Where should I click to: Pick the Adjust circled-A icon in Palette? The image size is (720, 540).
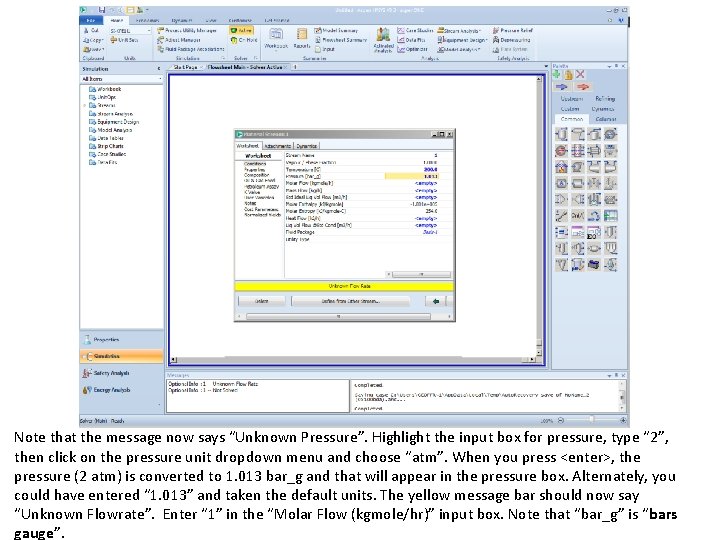(561, 183)
